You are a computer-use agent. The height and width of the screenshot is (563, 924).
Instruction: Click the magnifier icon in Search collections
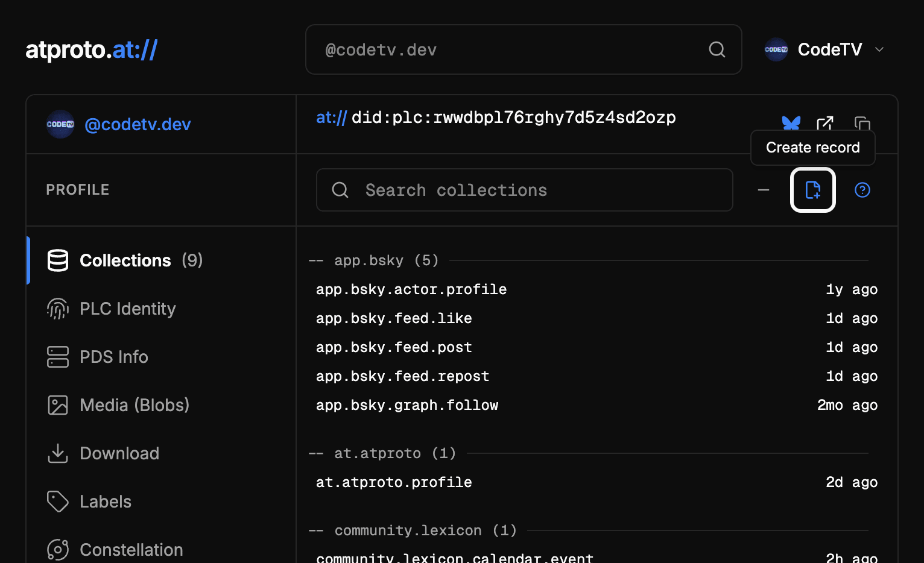[x=340, y=190]
